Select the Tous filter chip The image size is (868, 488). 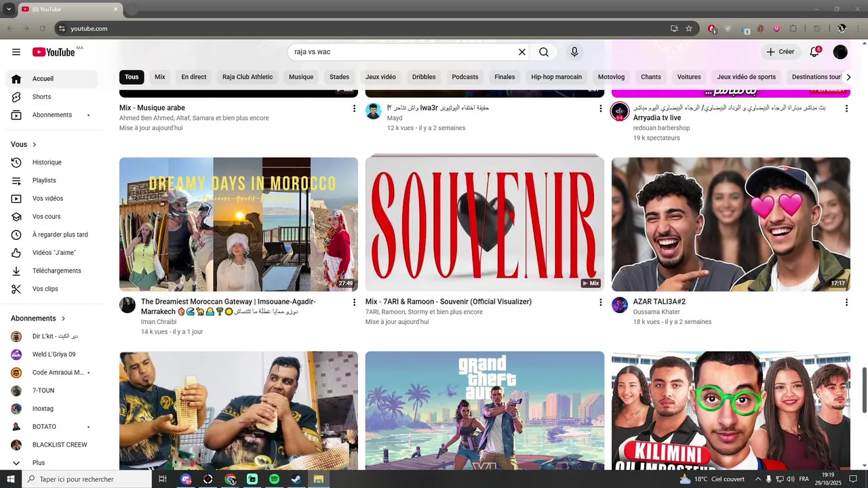(x=132, y=77)
